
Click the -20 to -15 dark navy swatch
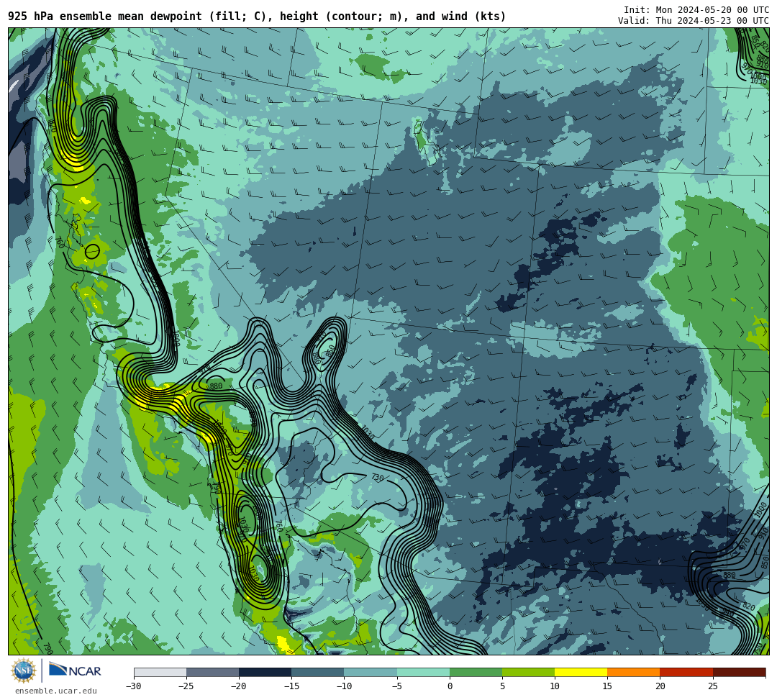[x=265, y=672]
